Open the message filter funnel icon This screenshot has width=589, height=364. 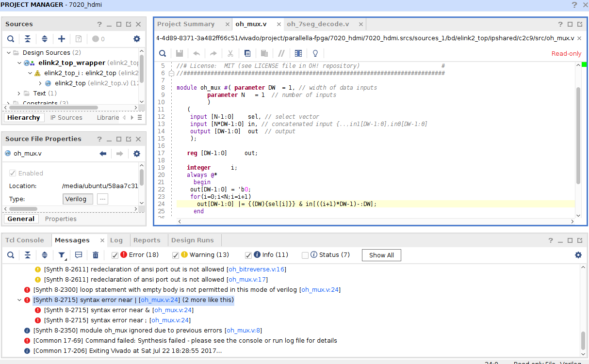coord(62,255)
